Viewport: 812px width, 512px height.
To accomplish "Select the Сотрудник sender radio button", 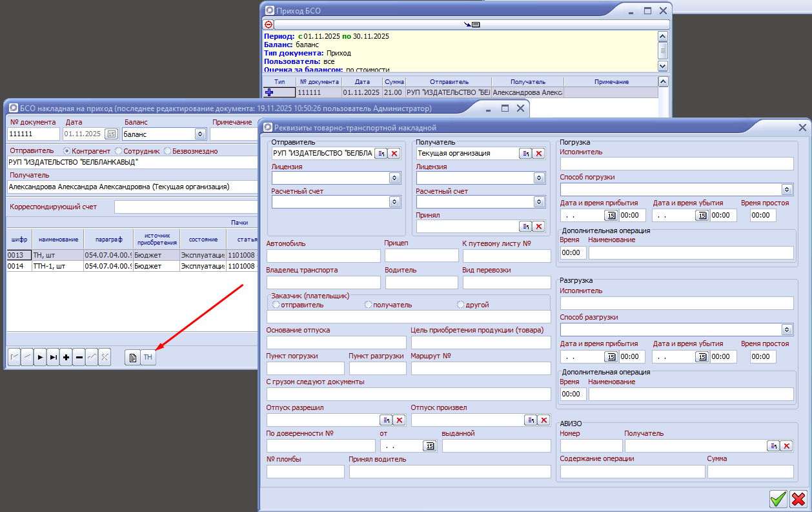I will (118, 151).
